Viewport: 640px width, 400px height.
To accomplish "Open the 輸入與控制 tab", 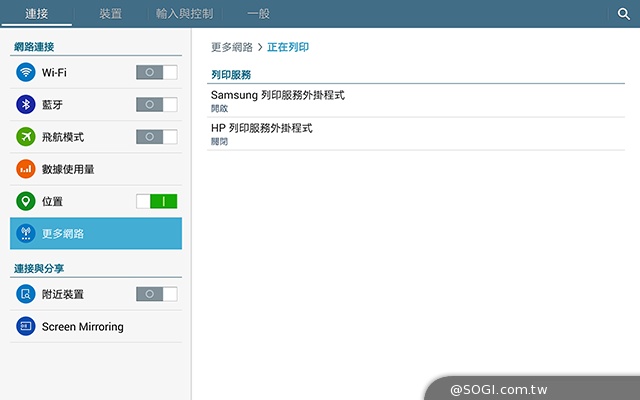I will coord(184,13).
